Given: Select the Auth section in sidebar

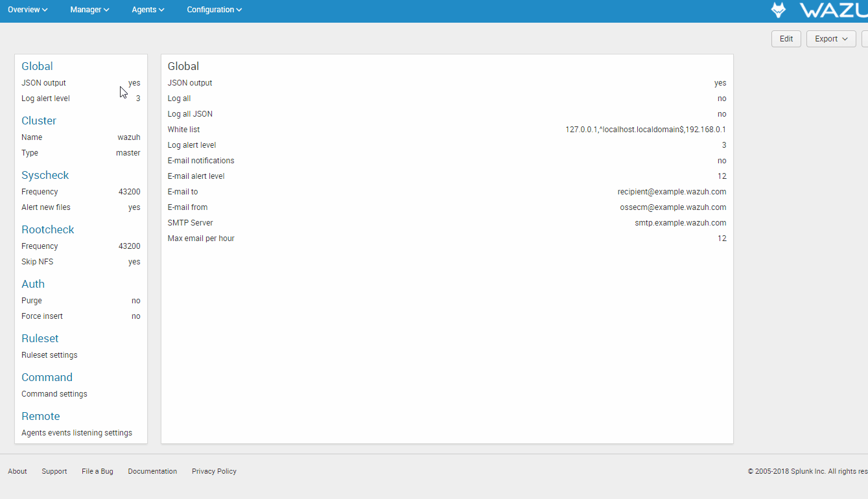Looking at the screenshot, I should click(x=33, y=284).
